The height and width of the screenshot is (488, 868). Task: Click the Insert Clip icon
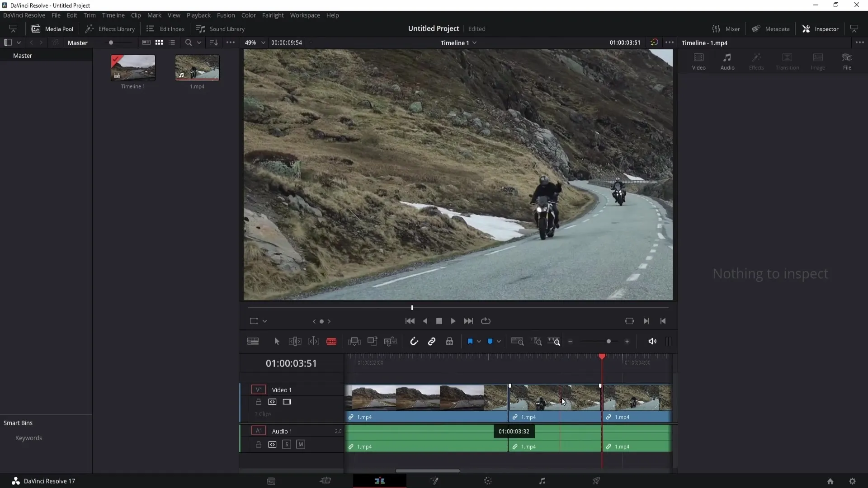[x=354, y=342]
